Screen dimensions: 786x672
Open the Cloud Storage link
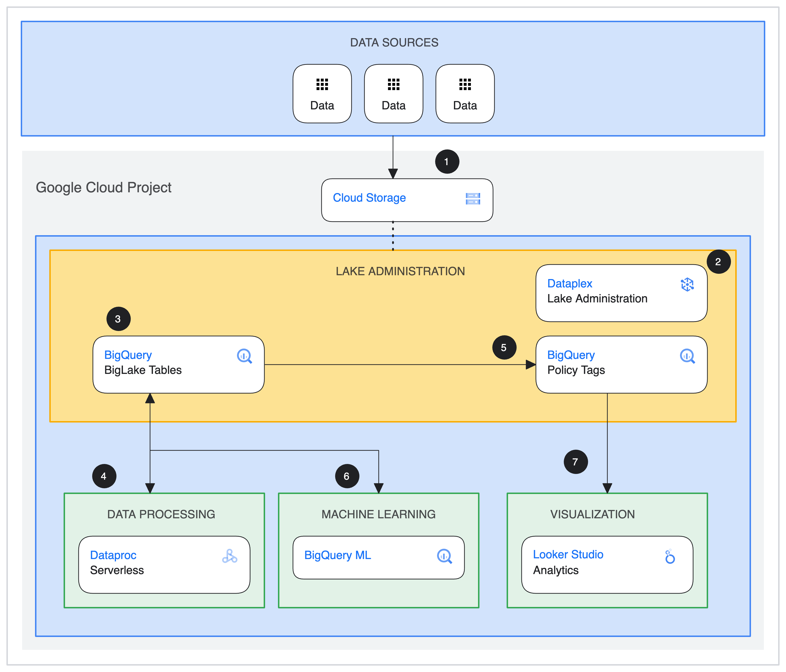(x=369, y=198)
